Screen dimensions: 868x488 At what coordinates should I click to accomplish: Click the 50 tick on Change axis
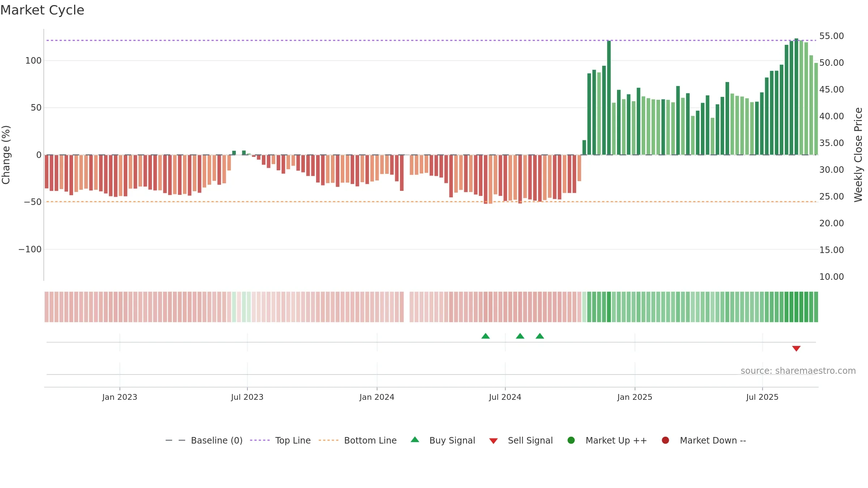point(36,108)
